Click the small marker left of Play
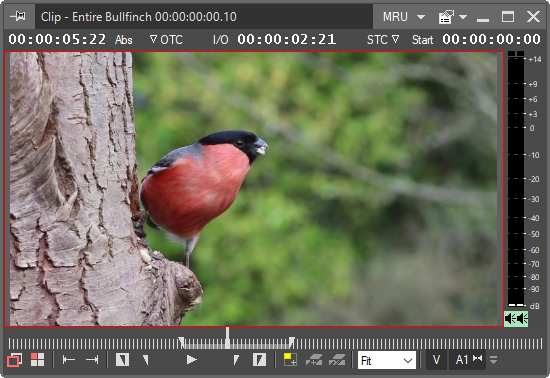Image resolution: width=550 pixels, height=378 pixels. (x=146, y=360)
